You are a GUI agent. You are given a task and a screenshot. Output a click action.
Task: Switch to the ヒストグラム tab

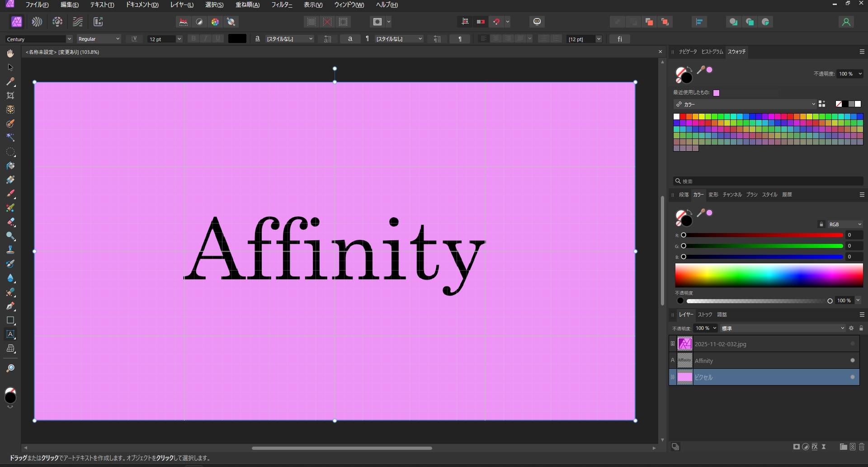(x=712, y=52)
